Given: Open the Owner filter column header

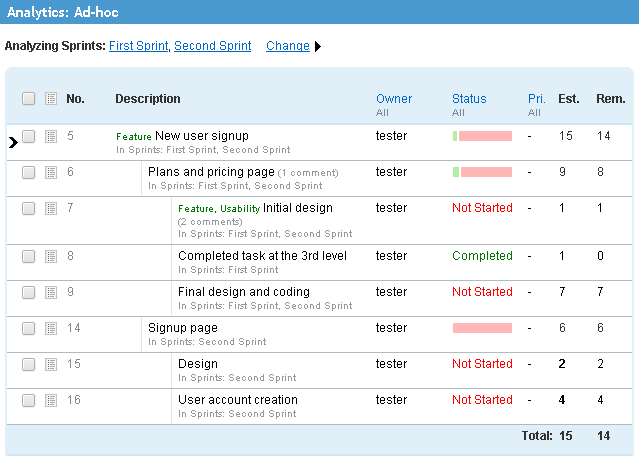Looking at the screenshot, I should coord(394,99).
